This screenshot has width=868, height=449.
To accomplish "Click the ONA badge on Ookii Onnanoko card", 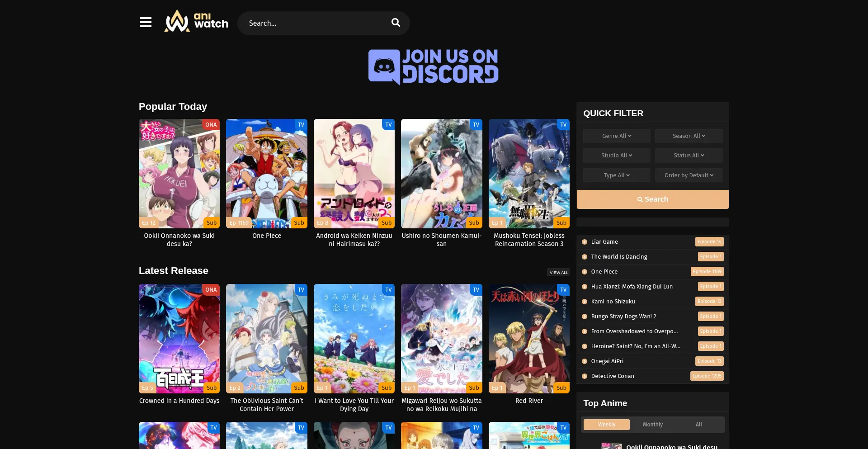I will click(x=211, y=125).
